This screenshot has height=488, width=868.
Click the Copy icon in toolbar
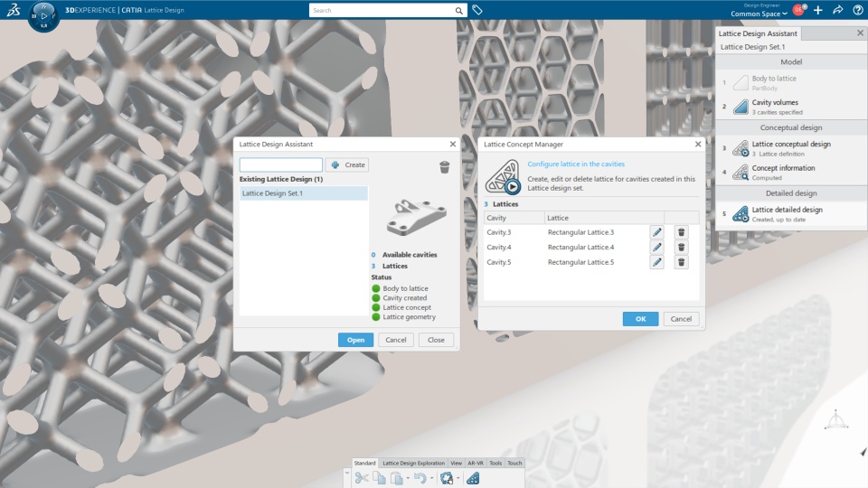tap(379, 478)
